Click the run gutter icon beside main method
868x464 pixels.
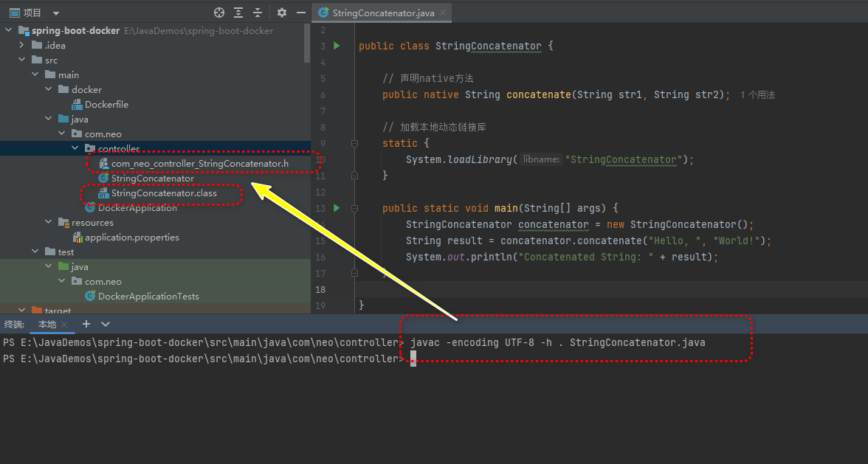click(337, 209)
